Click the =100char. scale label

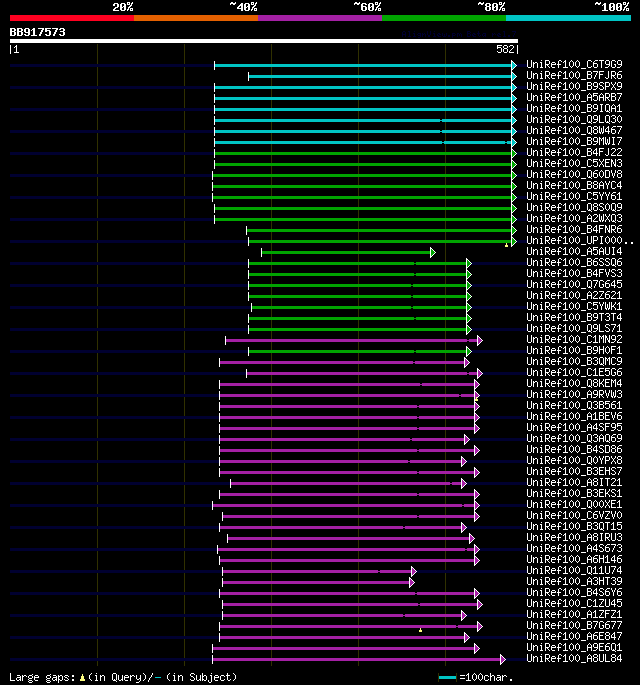click(x=486, y=678)
